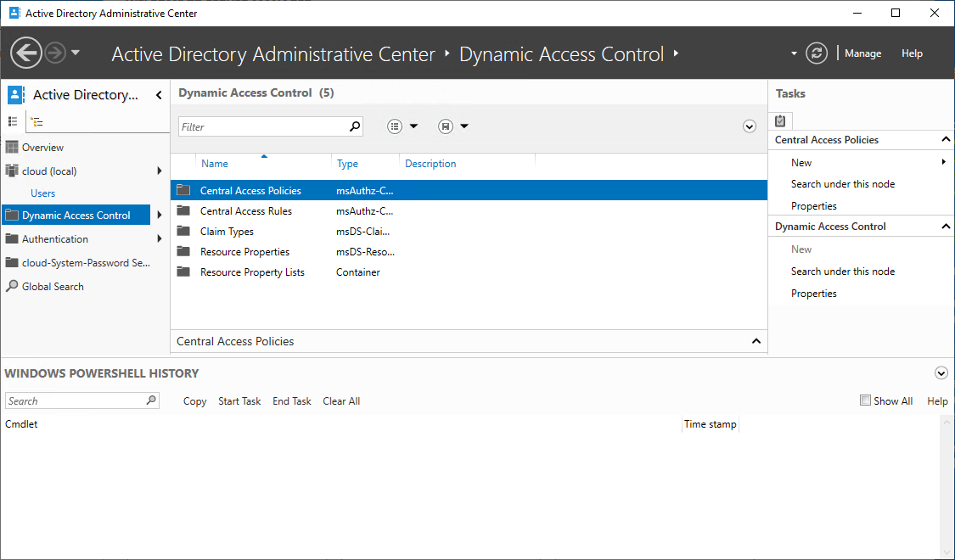This screenshot has height=560, width=955.
Task: Click folder icon of Claim Types
Action: click(183, 231)
